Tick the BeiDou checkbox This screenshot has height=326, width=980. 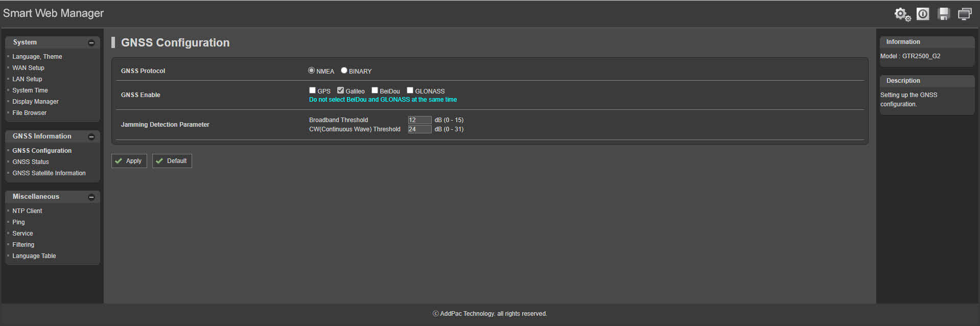tap(375, 90)
